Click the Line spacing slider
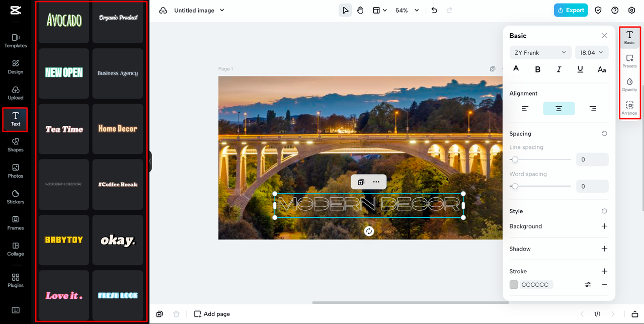 point(540,159)
